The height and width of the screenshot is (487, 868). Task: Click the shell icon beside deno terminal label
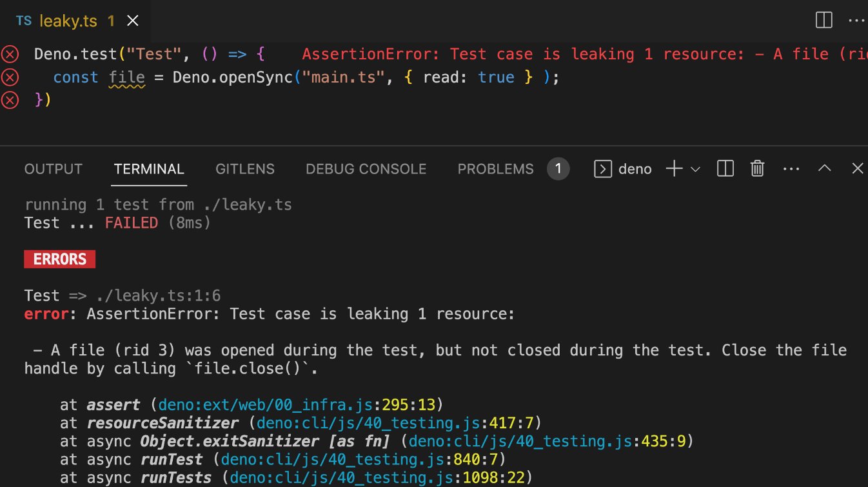[603, 168]
